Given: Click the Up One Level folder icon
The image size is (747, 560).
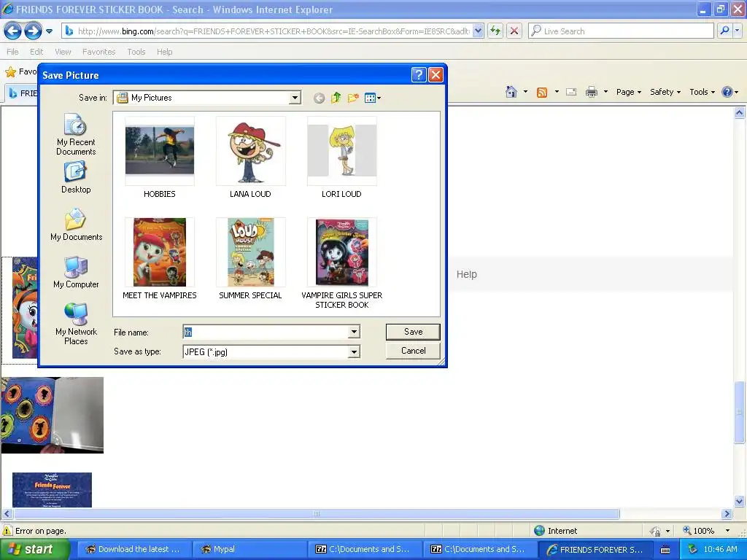Looking at the screenshot, I should coord(336,98).
